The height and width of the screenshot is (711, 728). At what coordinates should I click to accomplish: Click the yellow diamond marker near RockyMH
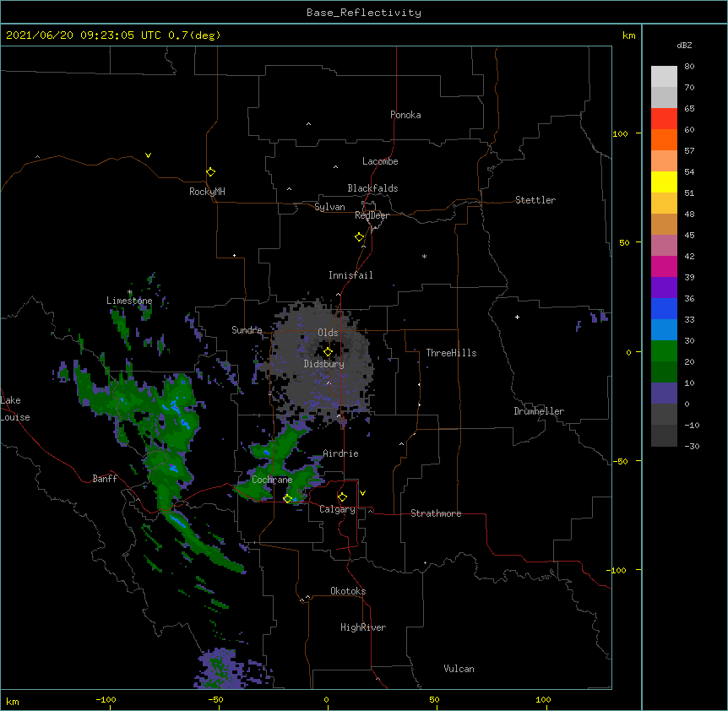[211, 172]
